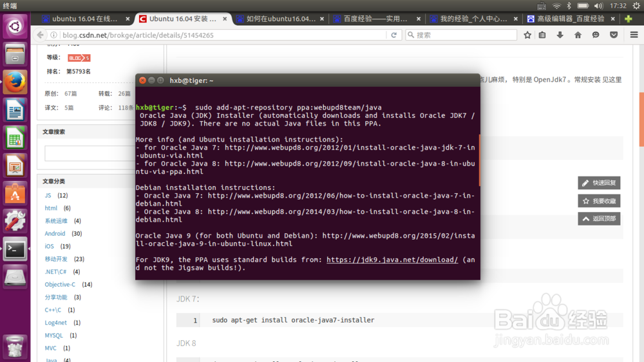
Task: Open the C++\C category link
Action: click(x=53, y=310)
